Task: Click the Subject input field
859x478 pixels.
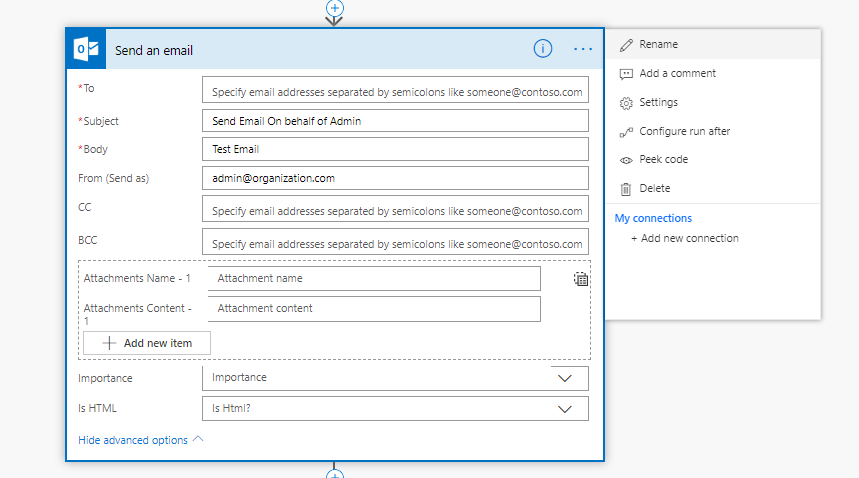Action: [395, 121]
